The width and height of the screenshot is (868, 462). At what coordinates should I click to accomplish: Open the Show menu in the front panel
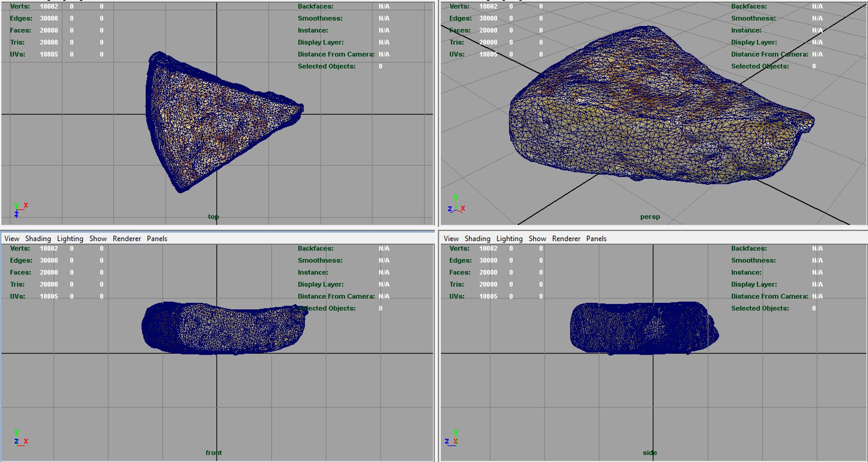tap(98, 238)
